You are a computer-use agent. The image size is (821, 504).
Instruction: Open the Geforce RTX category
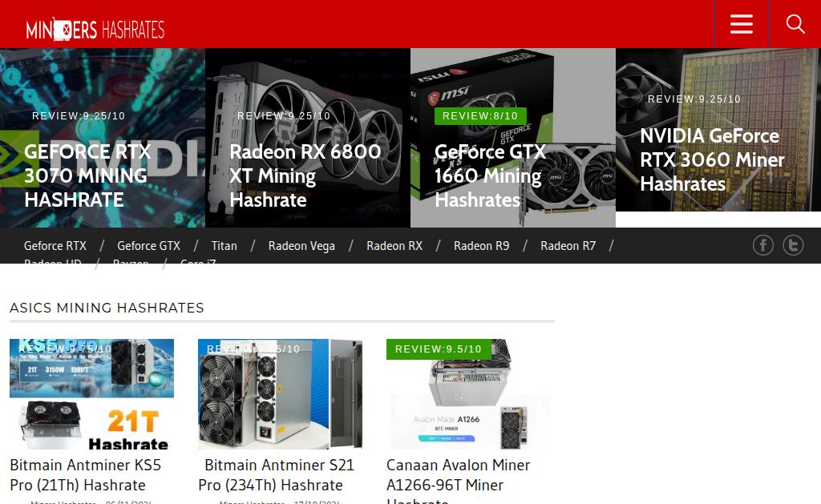tap(55, 245)
